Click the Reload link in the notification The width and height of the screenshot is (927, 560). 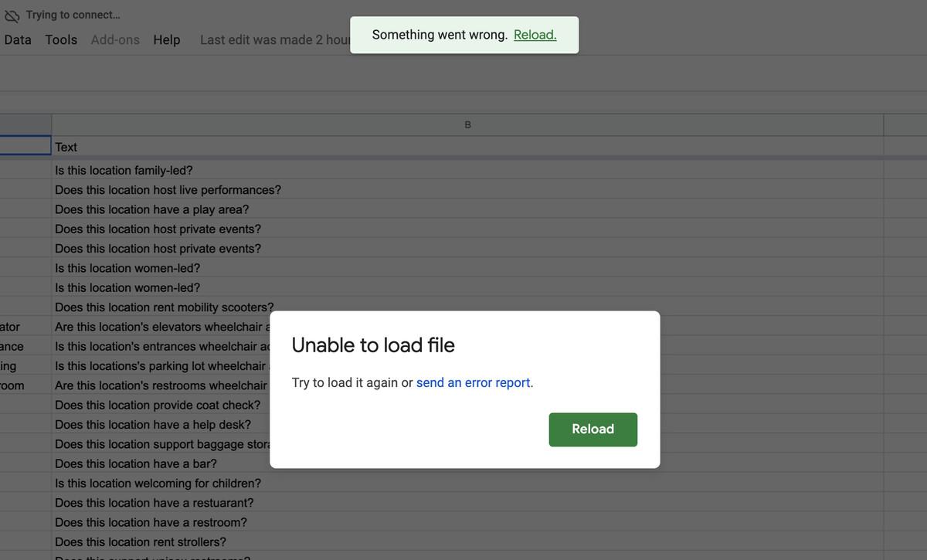[535, 35]
